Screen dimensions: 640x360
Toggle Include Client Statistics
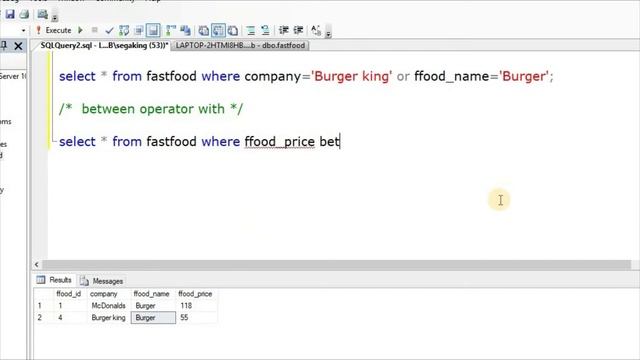(186, 30)
